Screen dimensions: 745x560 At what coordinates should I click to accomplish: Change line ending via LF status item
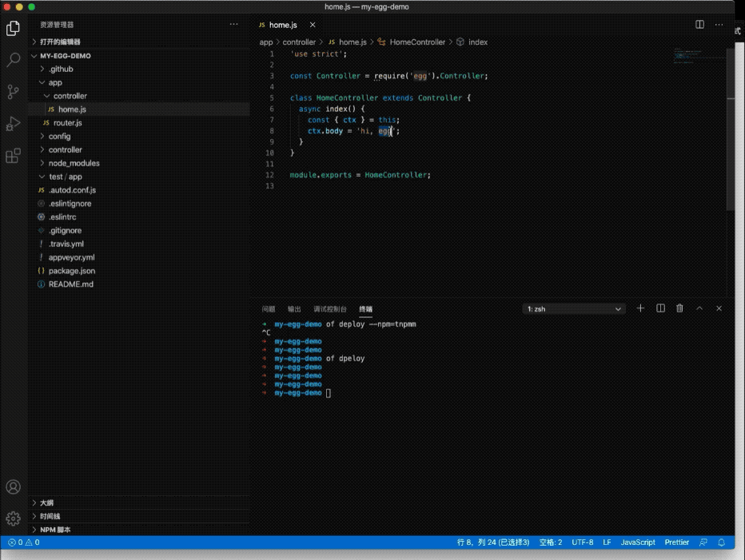[x=607, y=542]
